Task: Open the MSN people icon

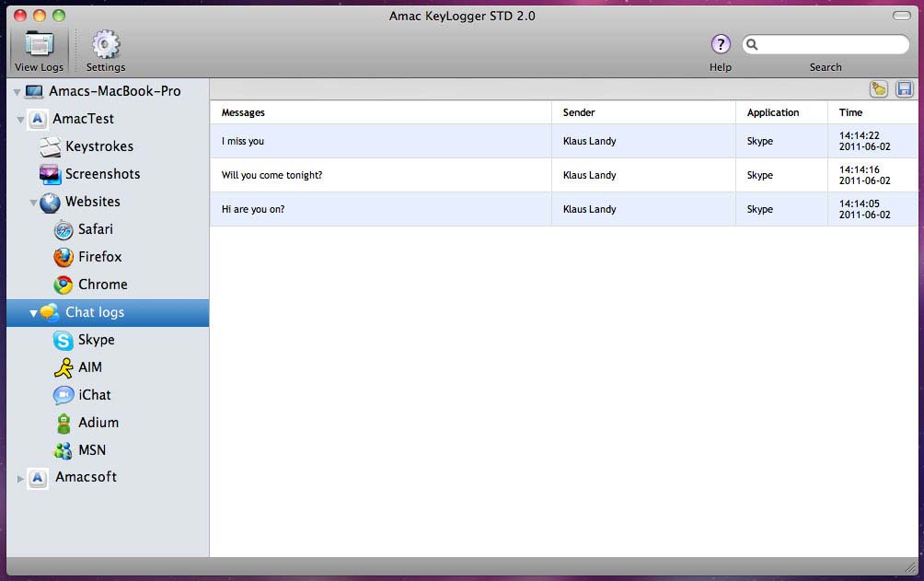Action: 64,450
